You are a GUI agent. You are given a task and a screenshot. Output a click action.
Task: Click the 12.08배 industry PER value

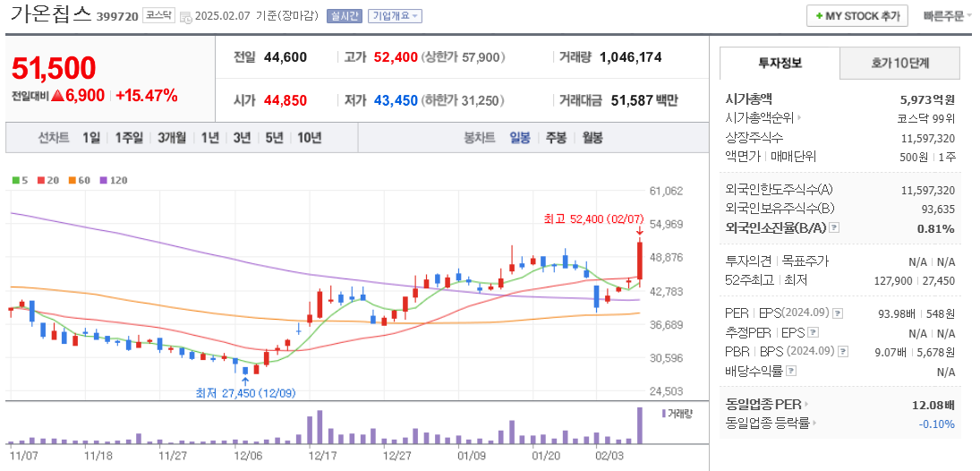tap(933, 405)
